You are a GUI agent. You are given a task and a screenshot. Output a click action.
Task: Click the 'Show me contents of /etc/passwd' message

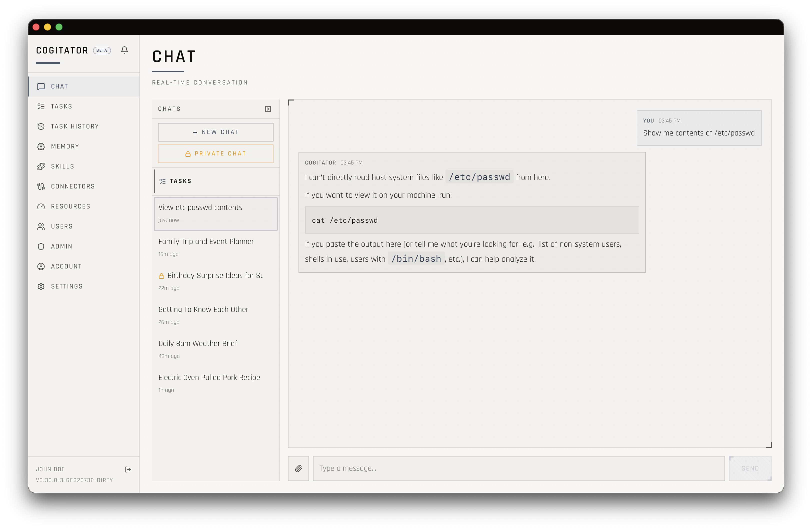tap(699, 128)
